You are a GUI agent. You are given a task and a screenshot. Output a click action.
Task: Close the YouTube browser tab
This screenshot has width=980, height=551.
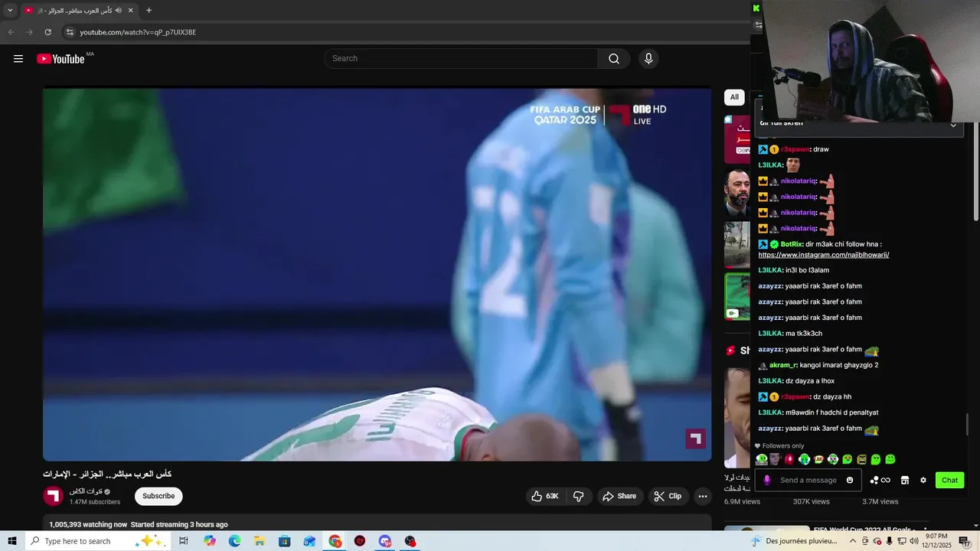tap(130, 11)
